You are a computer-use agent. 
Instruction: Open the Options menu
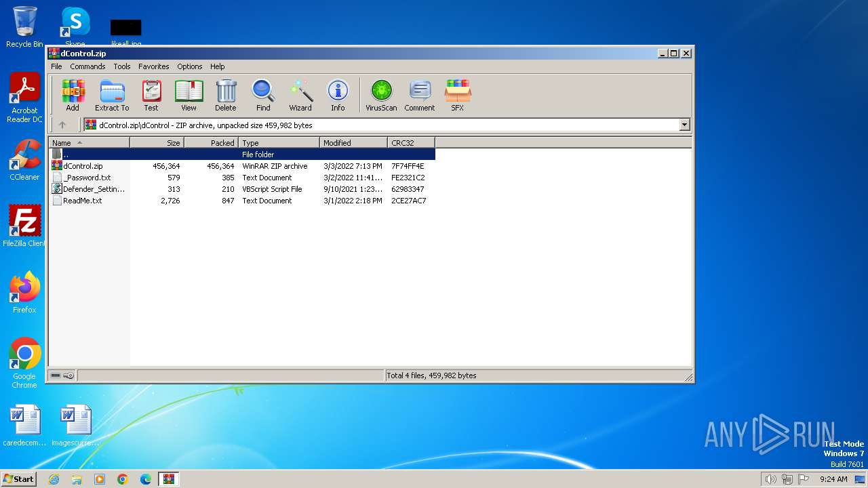pyautogui.click(x=190, y=66)
